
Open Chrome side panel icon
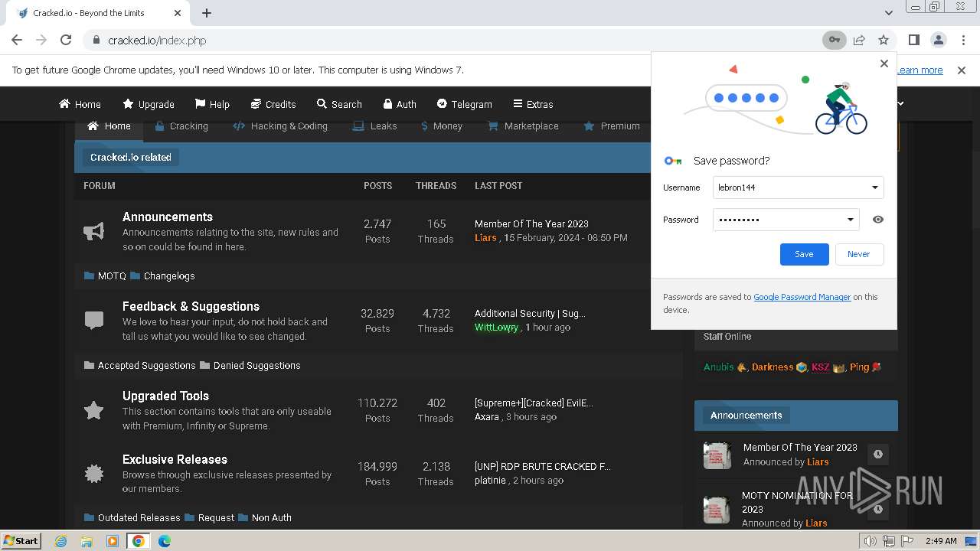pyautogui.click(x=913, y=40)
